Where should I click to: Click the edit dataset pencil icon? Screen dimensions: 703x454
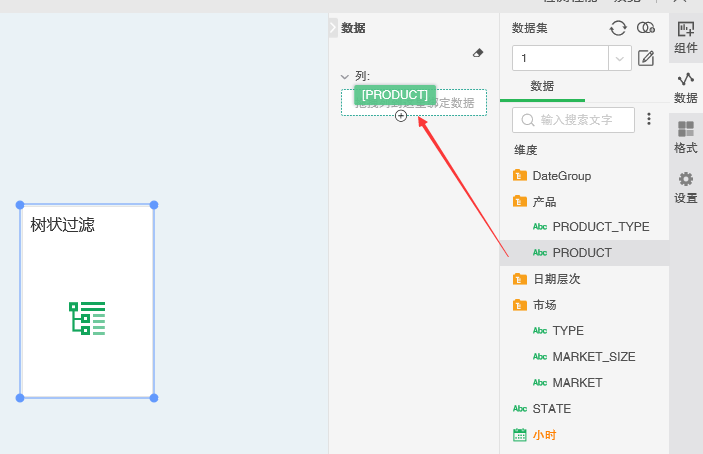(646, 58)
